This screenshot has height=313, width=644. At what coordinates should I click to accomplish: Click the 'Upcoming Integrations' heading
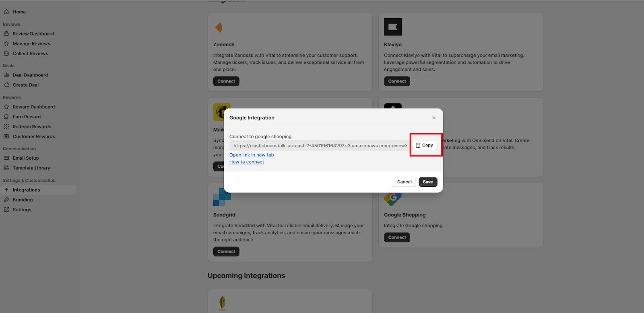point(246,276)
